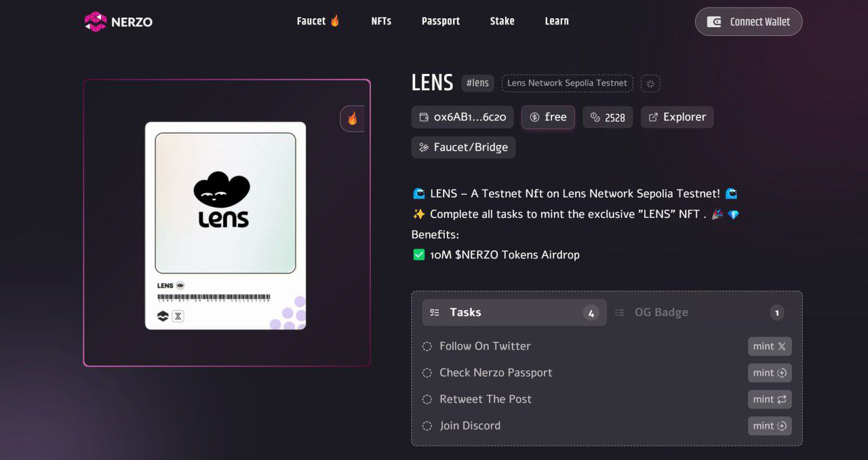The height and width of the screenshot is (460, 868).
Task: Switch to the Tasks tab
Action: tap(514, 313)
